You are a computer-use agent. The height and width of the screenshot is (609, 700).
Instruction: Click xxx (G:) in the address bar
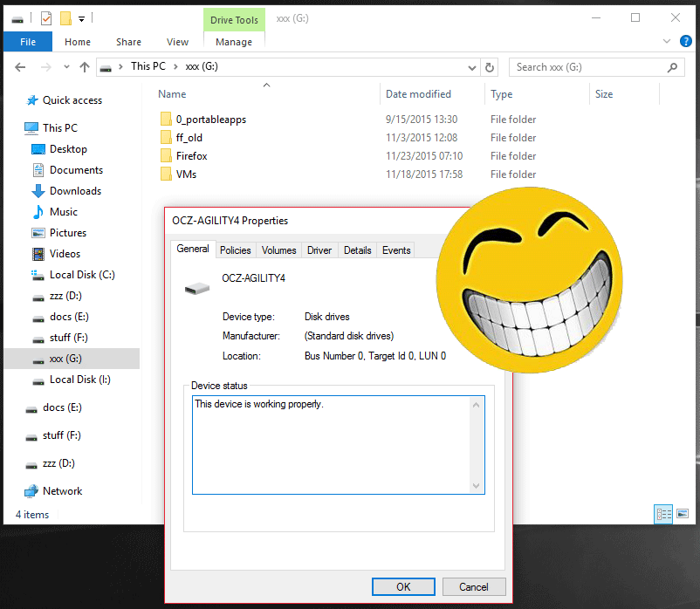pos(202,66)
